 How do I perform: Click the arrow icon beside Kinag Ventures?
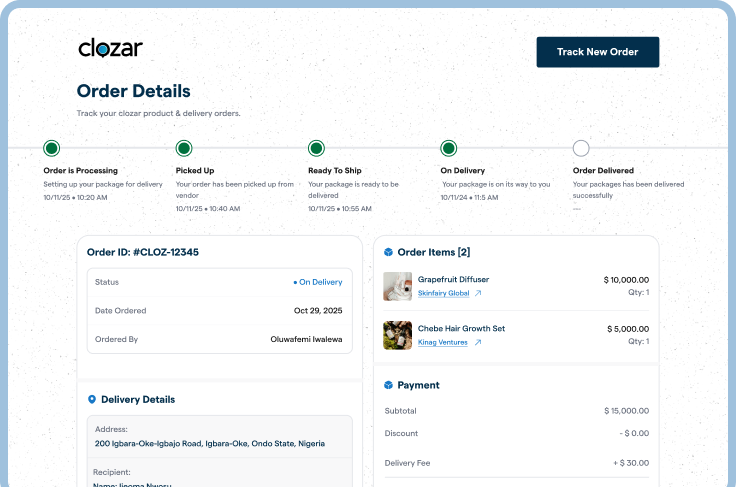point(478,342)
